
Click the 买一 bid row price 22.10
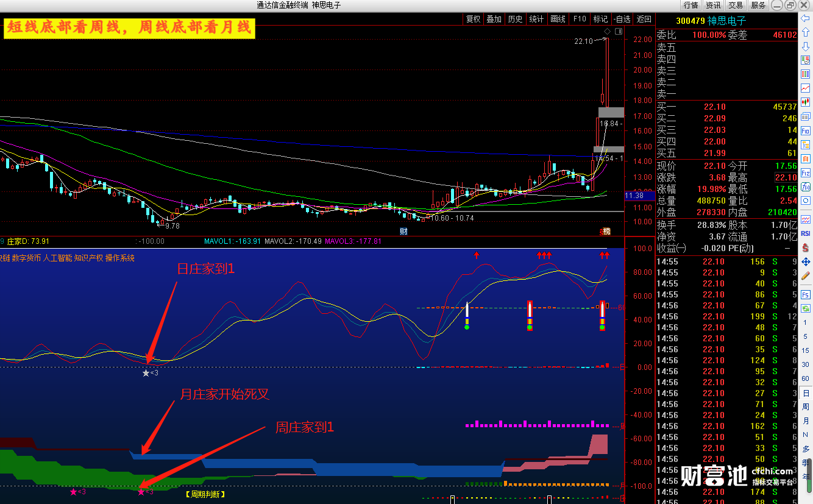pyautogui.click(x=715, y=107)
